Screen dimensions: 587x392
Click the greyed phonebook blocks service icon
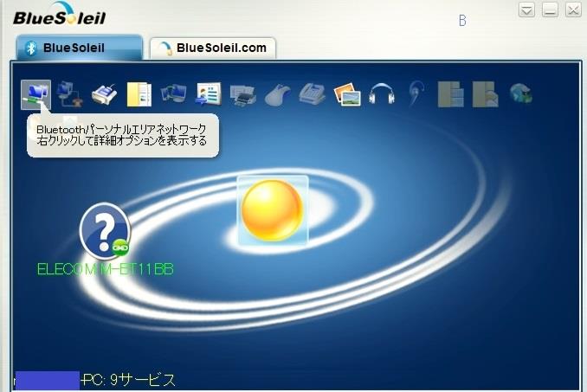[451, 94]
